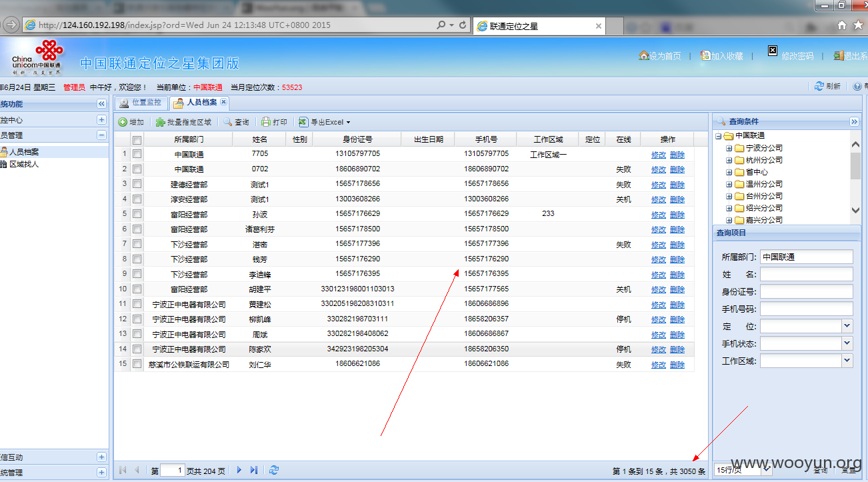This screenshot has height=482, width=868.
Task: Open the Export Excel (导出Excel) dropdown
Action: (325, 123)
